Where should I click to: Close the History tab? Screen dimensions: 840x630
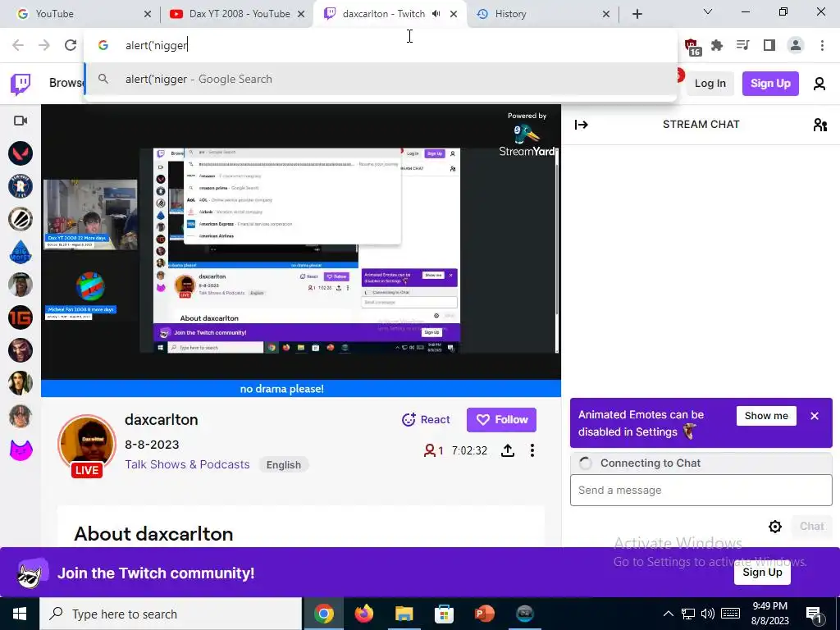(x=606, y=14)
